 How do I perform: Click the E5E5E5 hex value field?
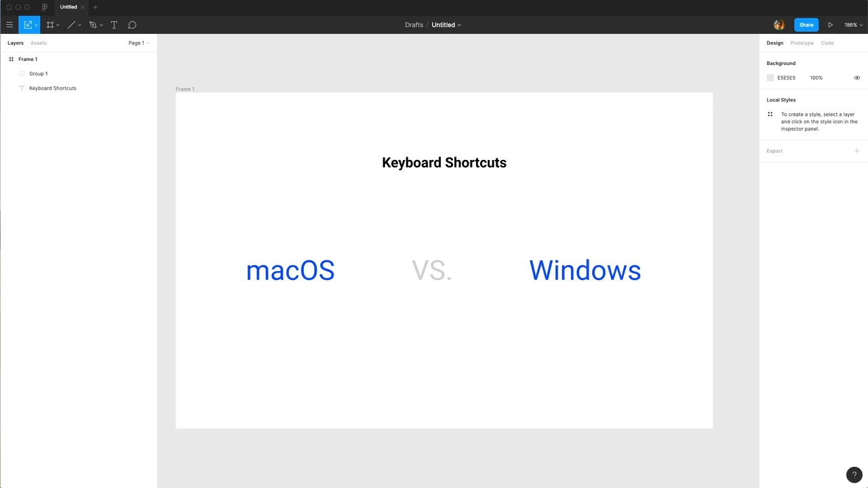pyautogui.click(x=787, y=78)
